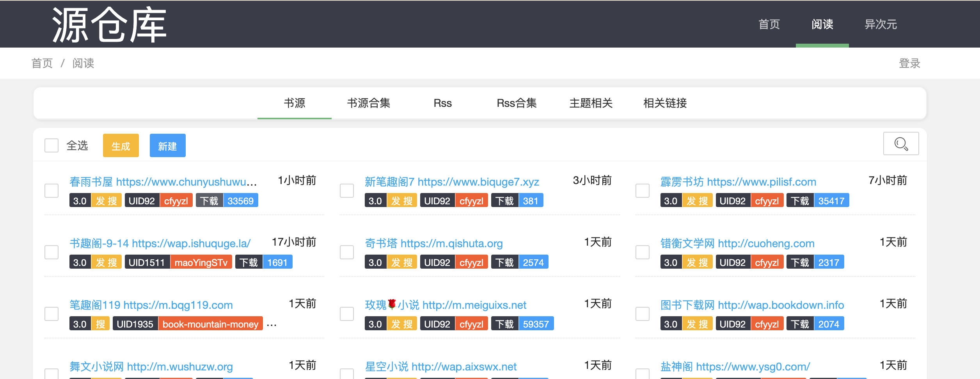Viewport: 980px width, 379px height.
Task: Open the Rss合集 tab
Action: [x=517, y=103]
